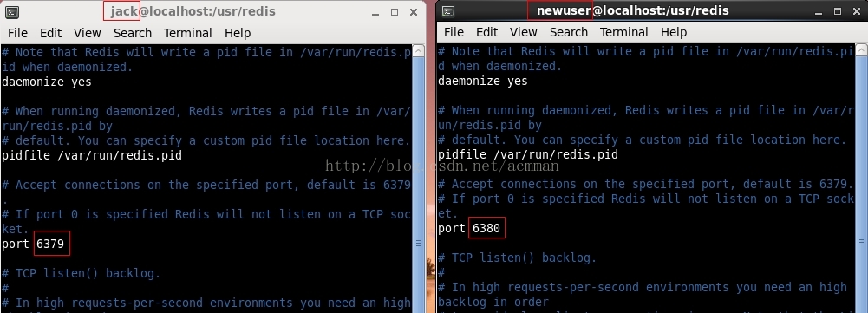
Task: Maximize the newuser terminal window
Action: click(837, 11)
